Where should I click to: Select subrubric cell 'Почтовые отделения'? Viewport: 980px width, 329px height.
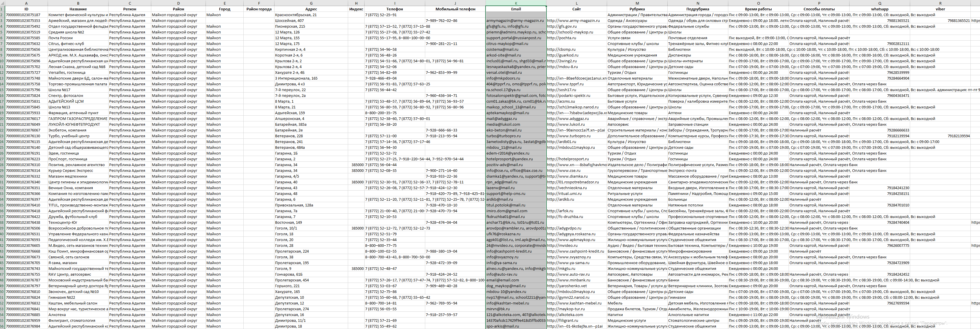(698, 38)
